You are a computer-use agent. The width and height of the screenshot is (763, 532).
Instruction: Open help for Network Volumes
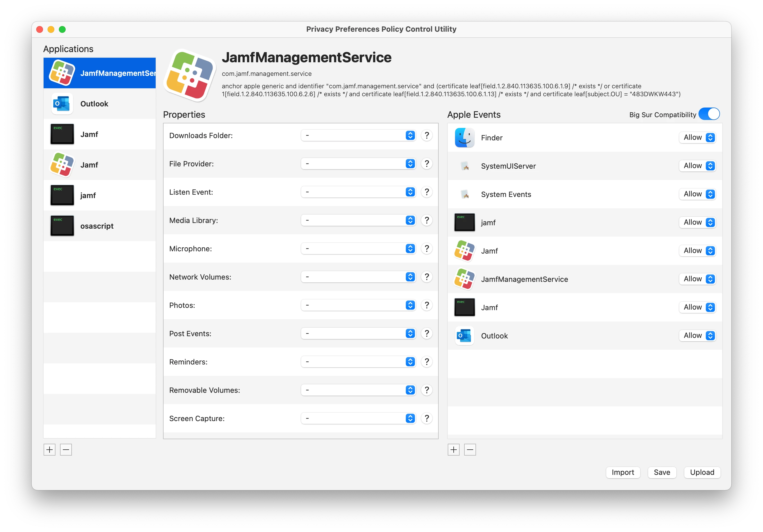(x=427, y=276)
